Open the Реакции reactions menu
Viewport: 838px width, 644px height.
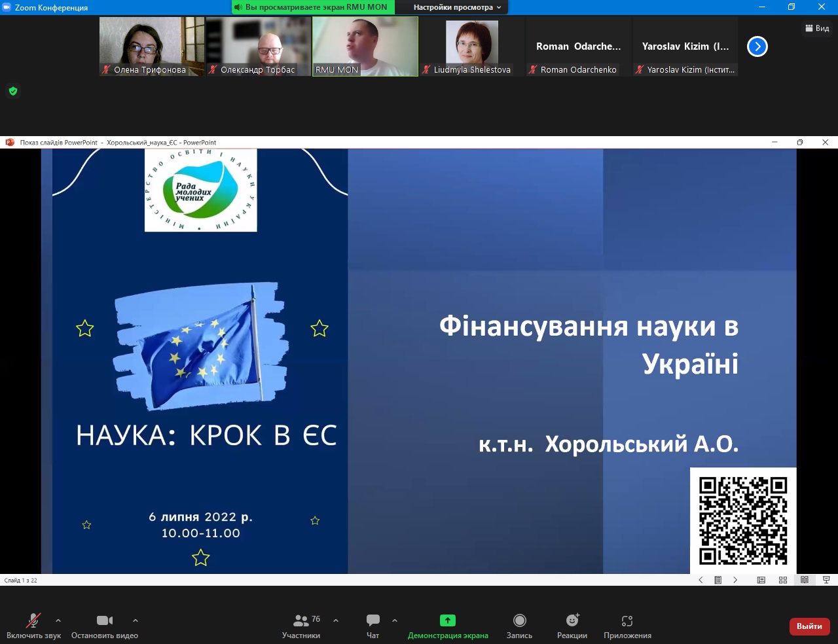(x=572, y=626)
